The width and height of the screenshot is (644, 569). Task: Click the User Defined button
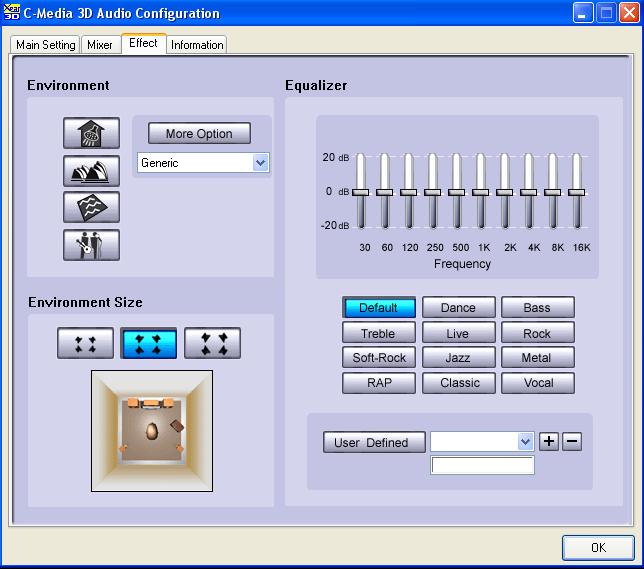pyautogui.click(x=374, y=442)
